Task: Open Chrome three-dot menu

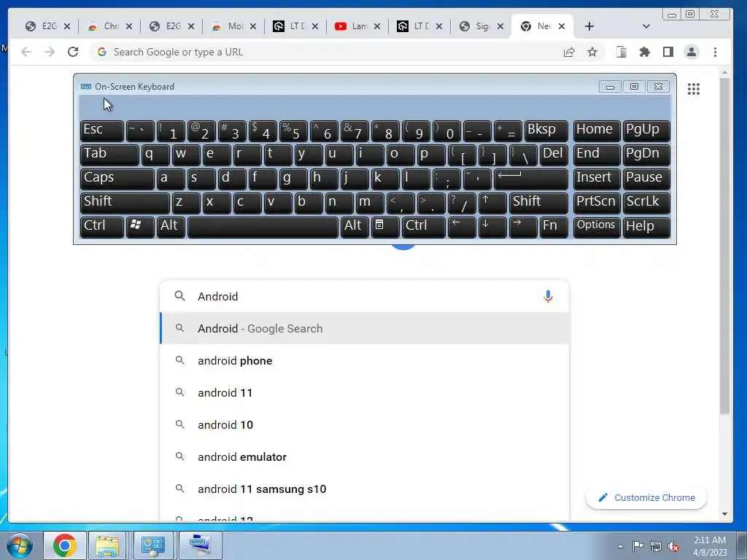Action: tap(715, 52)
